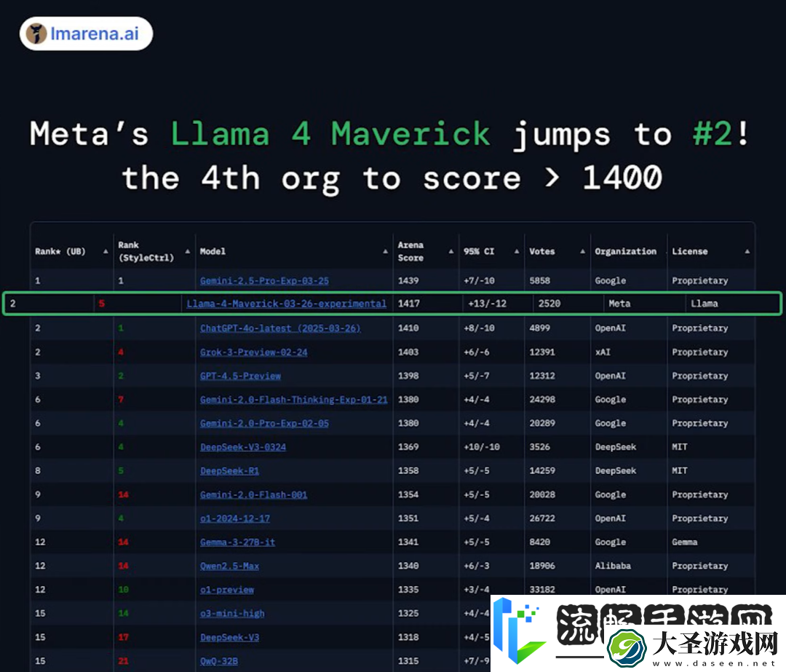Sort by Arena Score column arrow

click(x=451, y=251)
